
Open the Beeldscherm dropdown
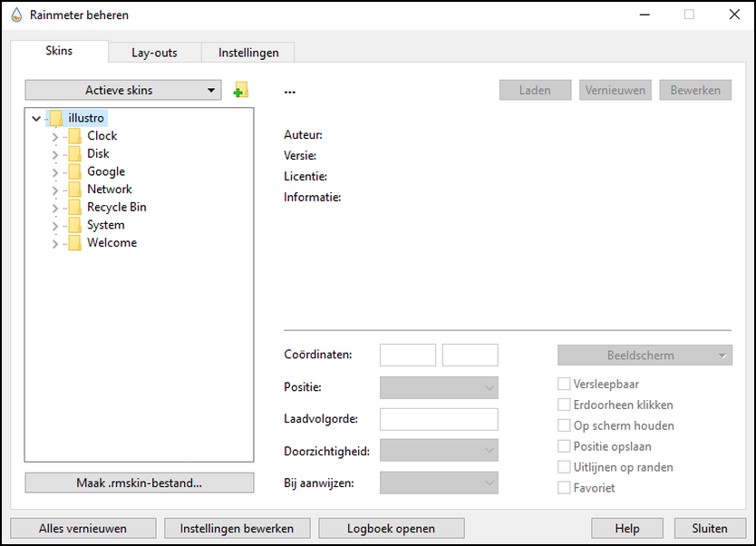pyautogui.click(x=645, y=356)
